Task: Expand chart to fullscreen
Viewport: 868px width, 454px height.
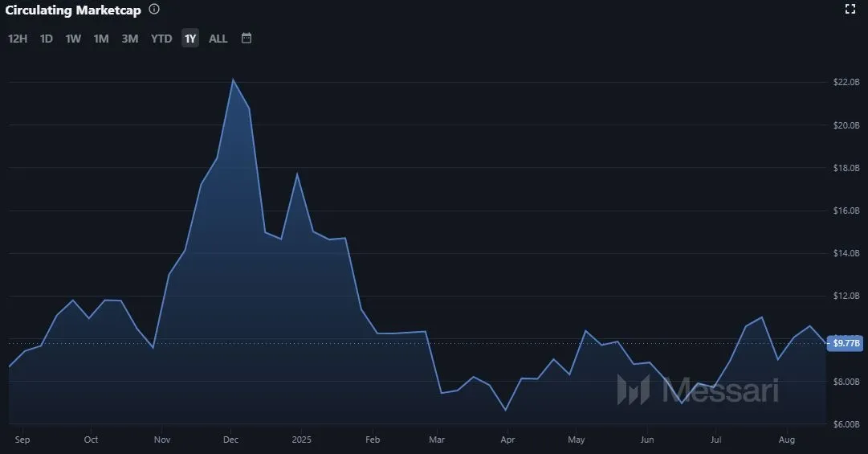Action: [x=850, y=8]
